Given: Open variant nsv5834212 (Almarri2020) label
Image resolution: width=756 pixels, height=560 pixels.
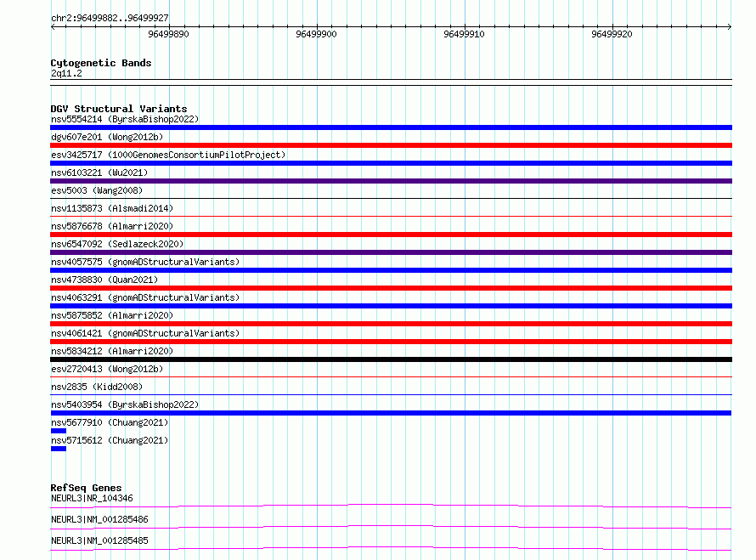Looking at the screenshot, I should (x=112, y=351).
